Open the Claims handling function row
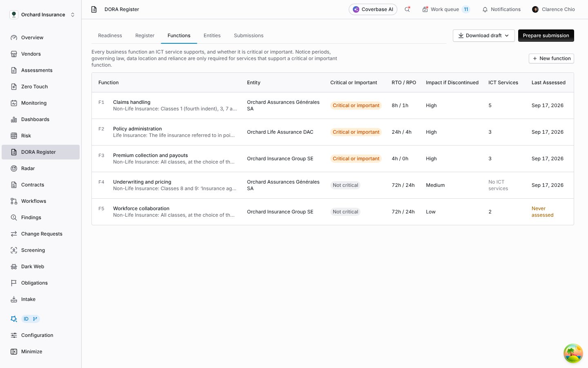 pyautogui.click(x=333, y=105)
